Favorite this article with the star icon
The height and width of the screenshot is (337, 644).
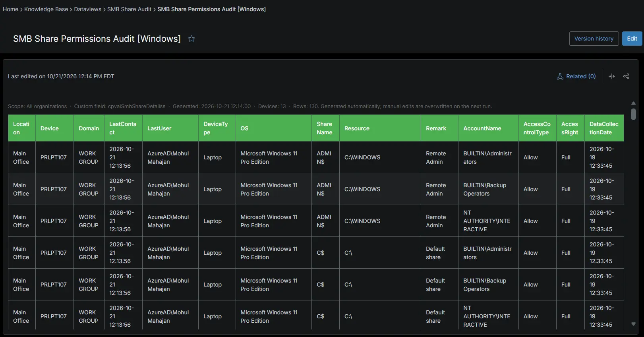tap(191, 39)
